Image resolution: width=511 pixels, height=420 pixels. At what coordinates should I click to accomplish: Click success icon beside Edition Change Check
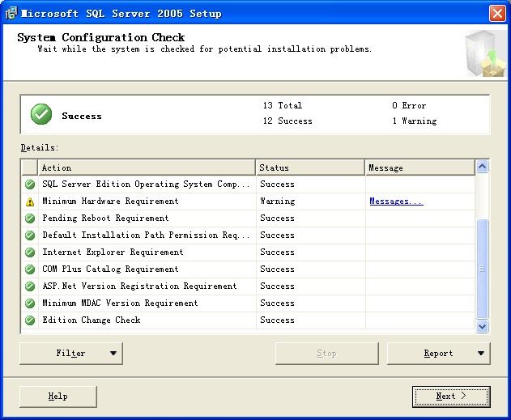(30, 320)
